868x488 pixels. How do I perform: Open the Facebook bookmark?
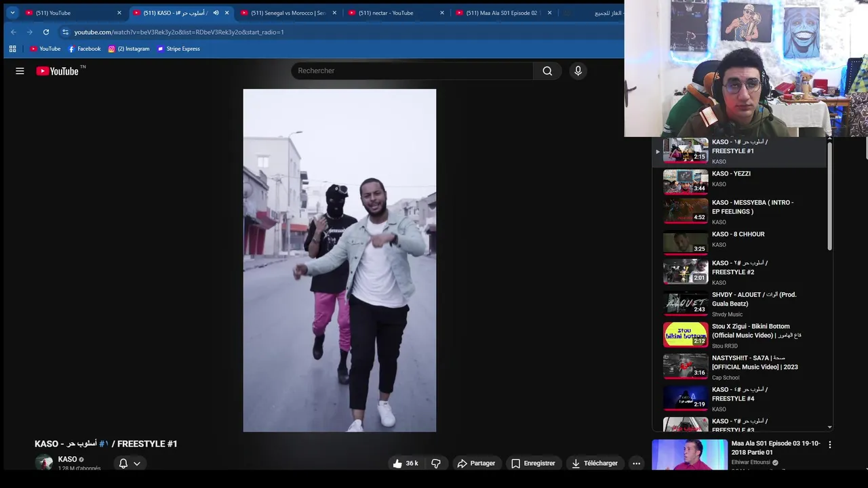84,49
